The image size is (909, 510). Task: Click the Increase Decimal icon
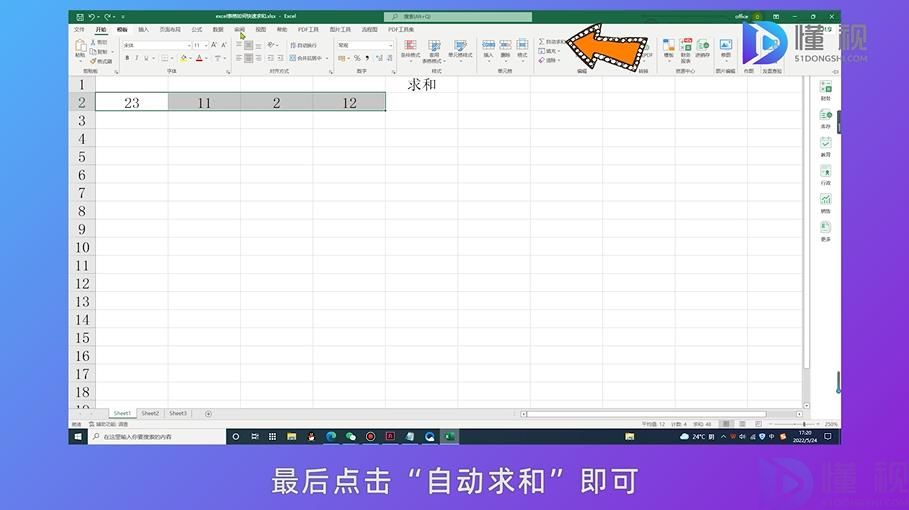coord(379,58)
